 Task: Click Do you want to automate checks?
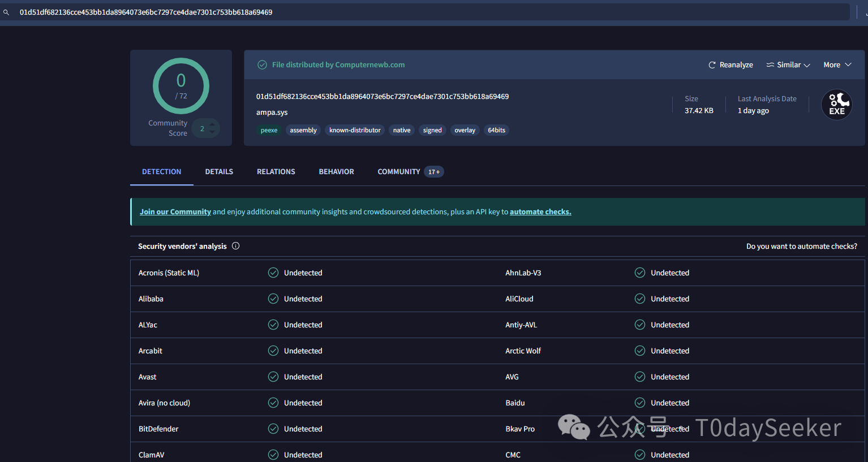[802, 247]
